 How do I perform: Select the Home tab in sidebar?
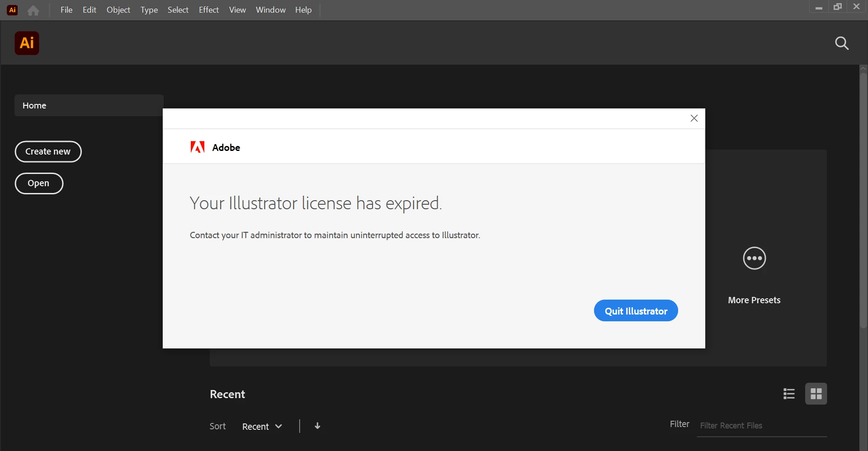pyautogui.click(x=89, y=105)
